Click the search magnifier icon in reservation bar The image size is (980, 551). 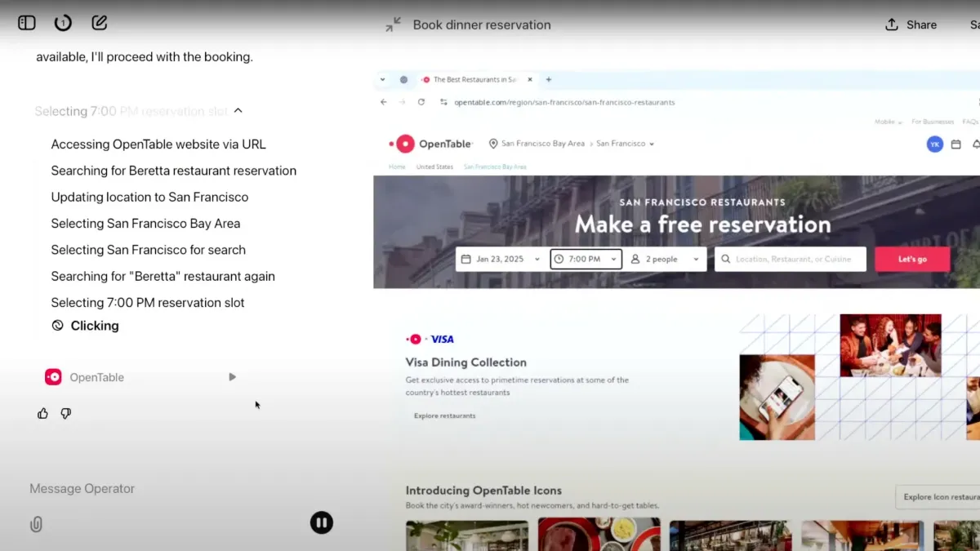click(x=725, y=259)
